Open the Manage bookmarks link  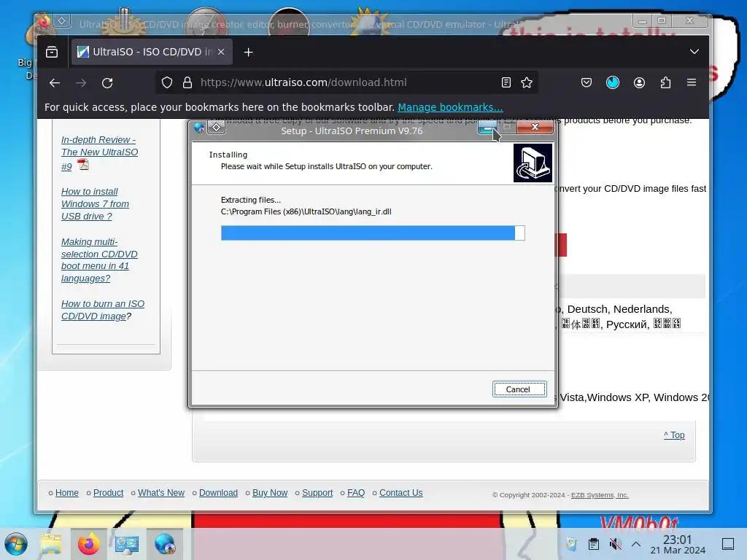coord(450,108)
